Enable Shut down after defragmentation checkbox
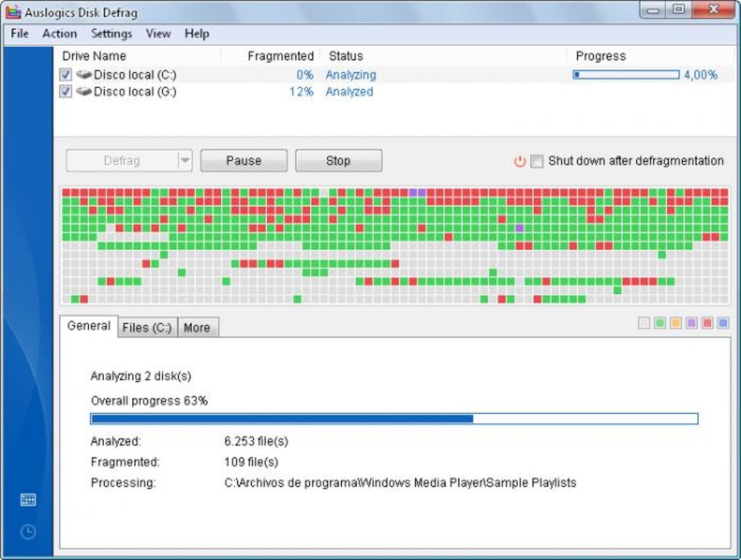 tap(537, 161)
